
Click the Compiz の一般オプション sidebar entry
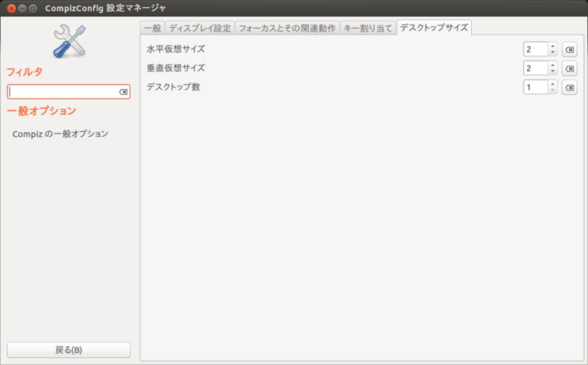pos(60,134)
